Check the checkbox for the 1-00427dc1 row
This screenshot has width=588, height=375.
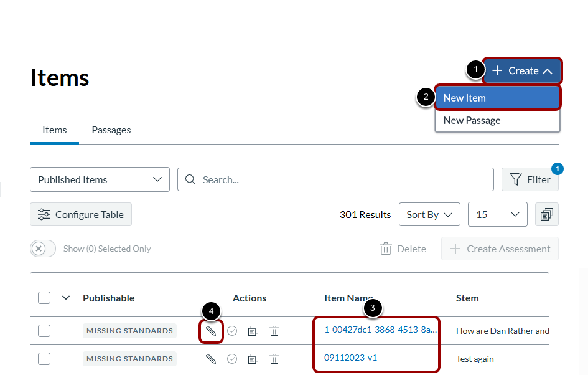(x=44, y=331)
